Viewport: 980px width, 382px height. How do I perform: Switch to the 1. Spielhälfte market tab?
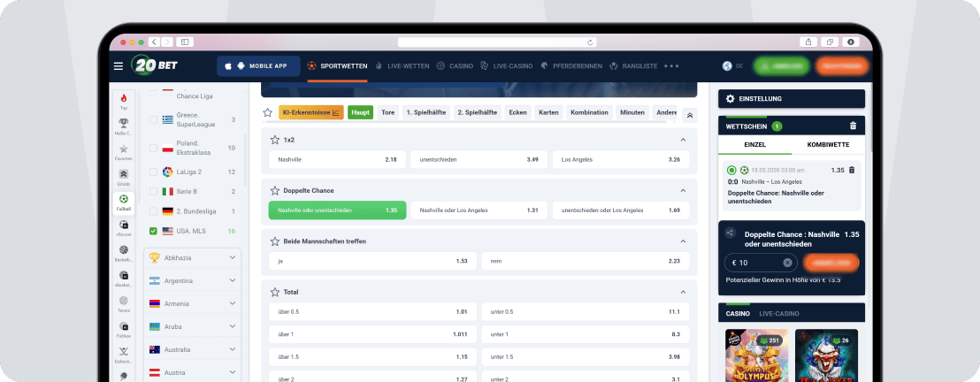point(426,112)
